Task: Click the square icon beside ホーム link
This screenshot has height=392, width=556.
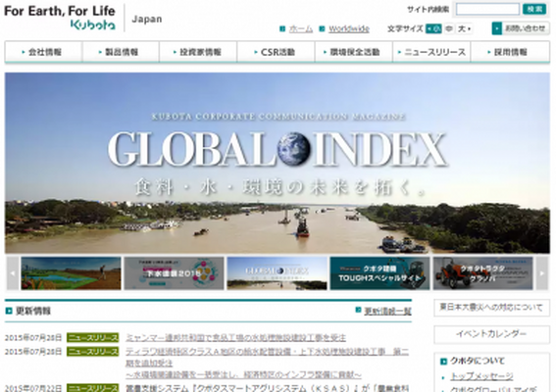Action: (282, 28)
